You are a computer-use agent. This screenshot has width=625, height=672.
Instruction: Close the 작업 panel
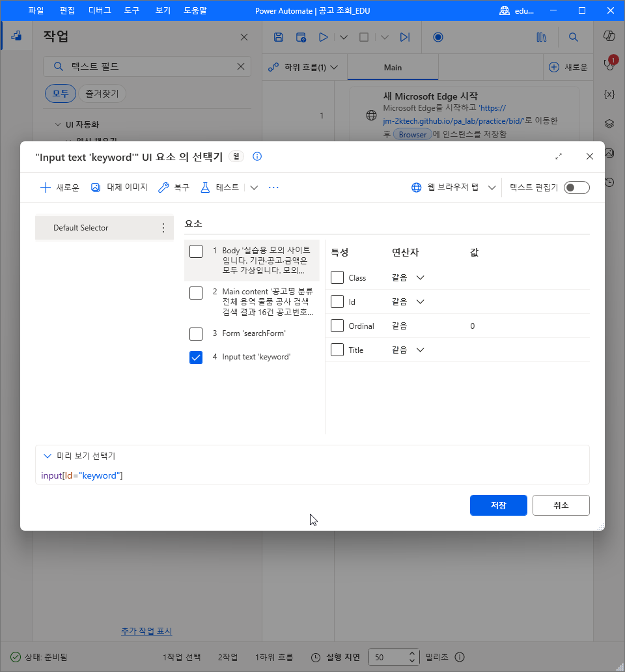[244, 37]
